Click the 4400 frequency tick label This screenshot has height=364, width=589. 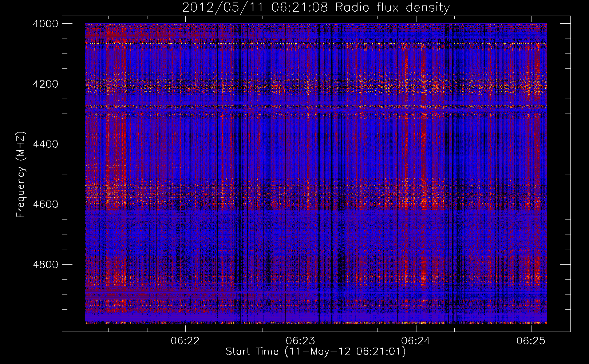tap(46, 144)
